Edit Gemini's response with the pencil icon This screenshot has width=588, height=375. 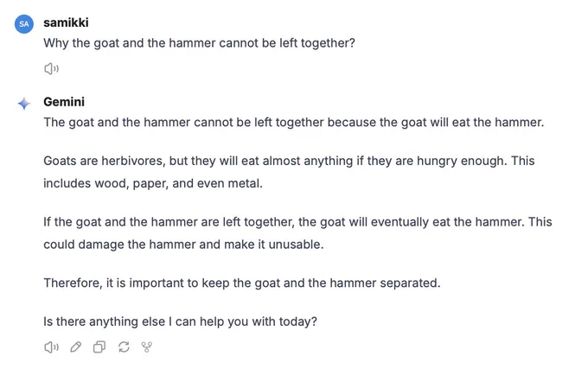76,347
